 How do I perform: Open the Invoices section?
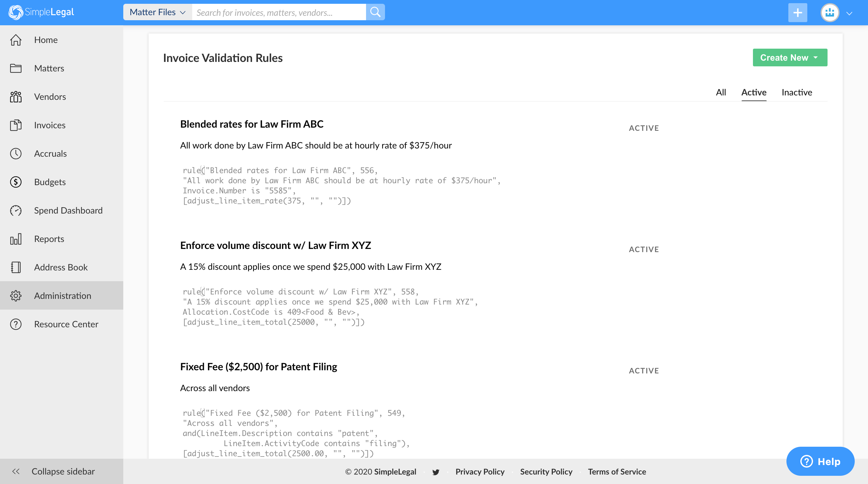click(50, 125)
